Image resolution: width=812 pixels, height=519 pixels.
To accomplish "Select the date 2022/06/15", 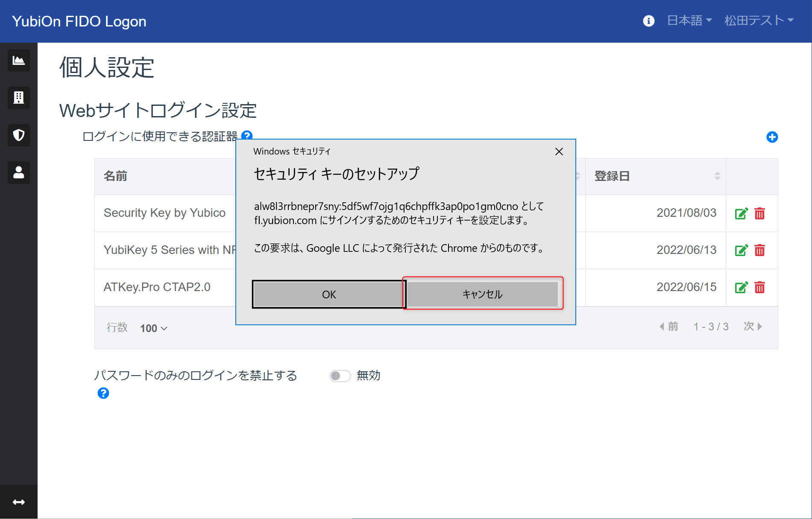I will (686, 287).
